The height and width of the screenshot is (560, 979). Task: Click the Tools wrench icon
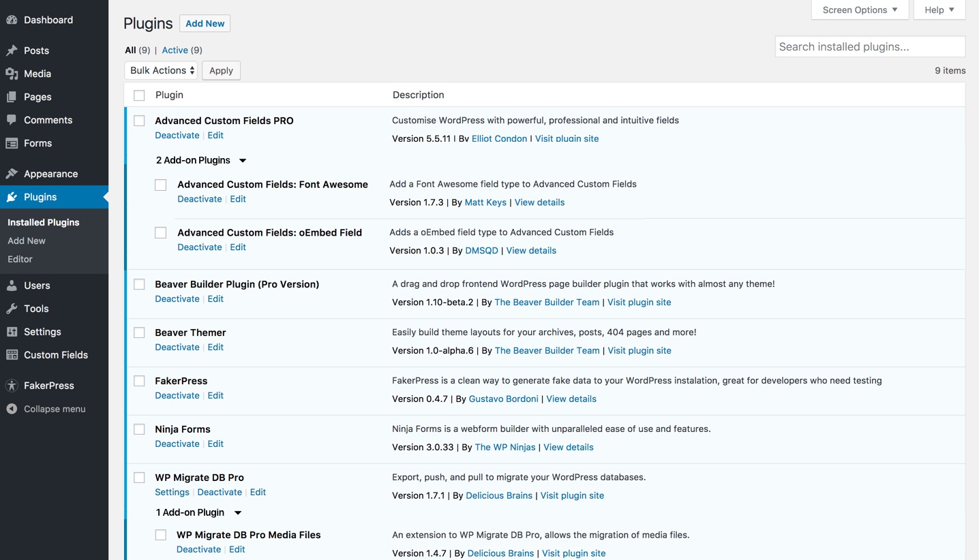coord(12,309)
